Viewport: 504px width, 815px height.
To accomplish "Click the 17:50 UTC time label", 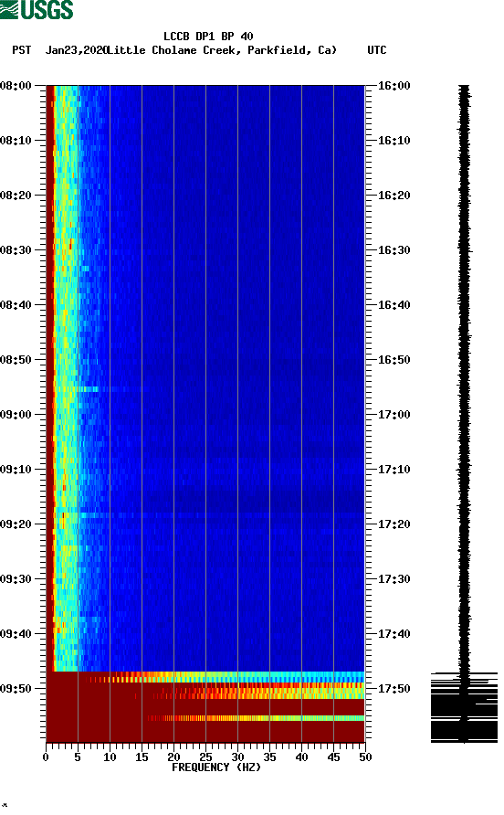I will coord(394,689).
